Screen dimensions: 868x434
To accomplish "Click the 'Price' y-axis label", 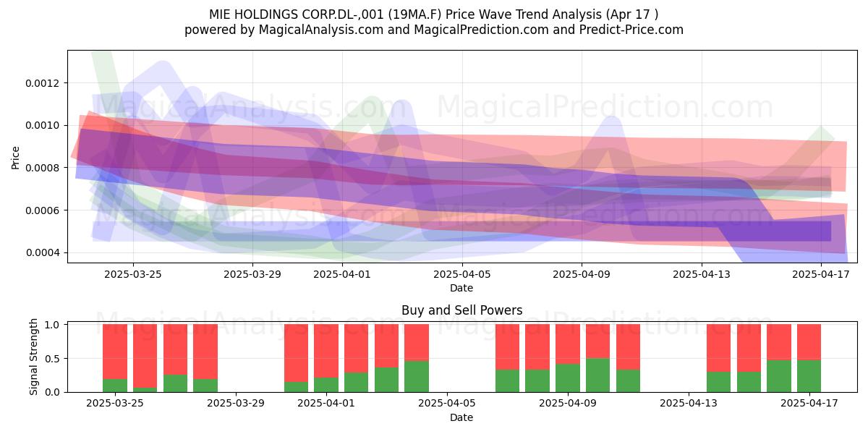I will (15, 156).
